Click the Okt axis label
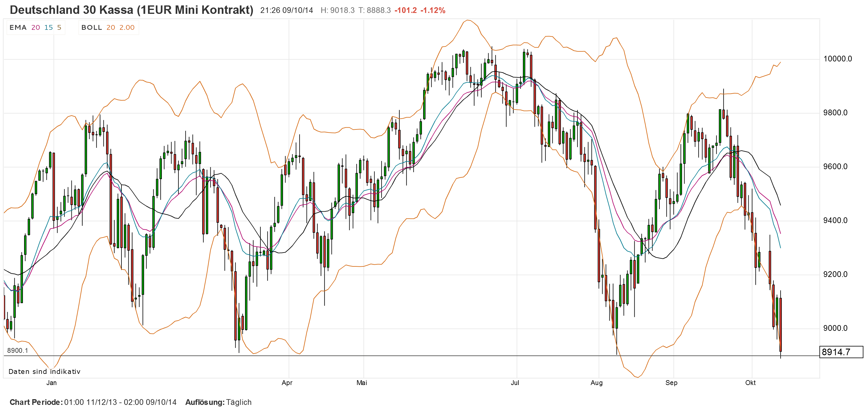This screenshot has height=410, width=868. pos(750,383)
